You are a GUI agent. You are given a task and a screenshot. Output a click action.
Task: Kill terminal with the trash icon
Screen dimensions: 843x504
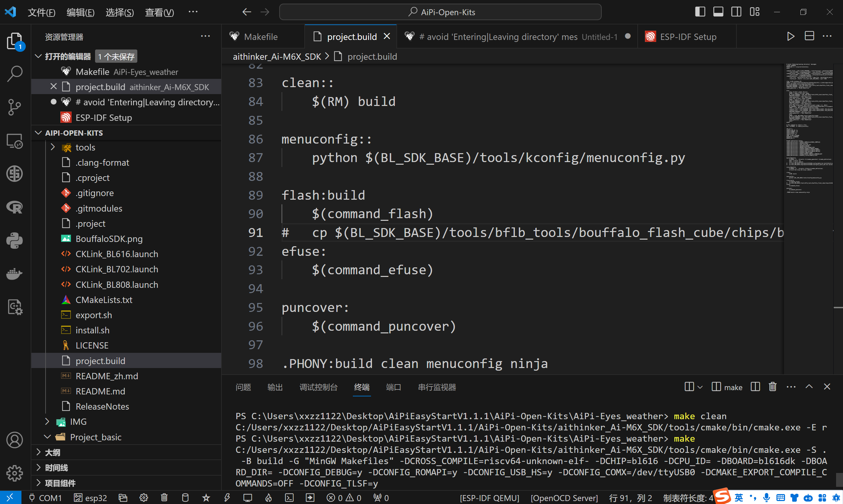tap(773, 386)
